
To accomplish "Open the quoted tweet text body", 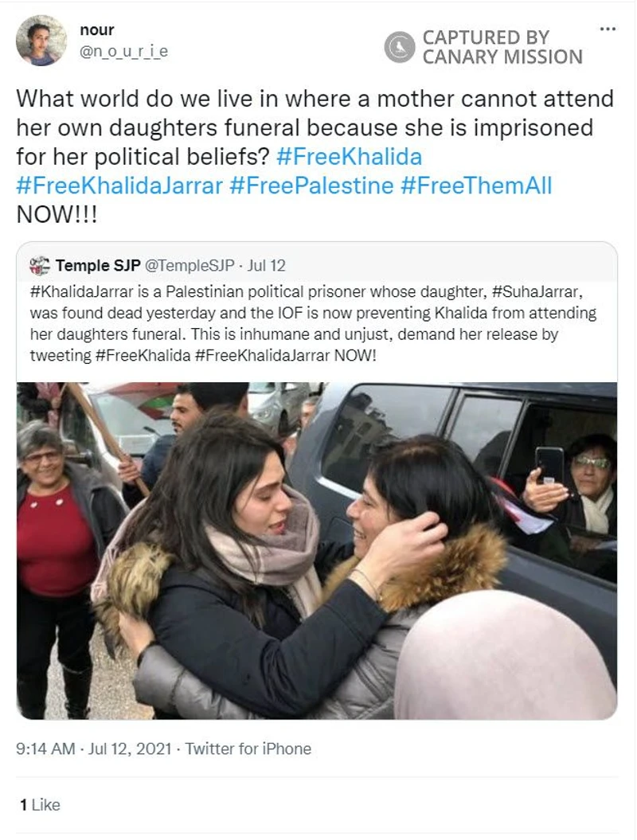I will 314,323.
